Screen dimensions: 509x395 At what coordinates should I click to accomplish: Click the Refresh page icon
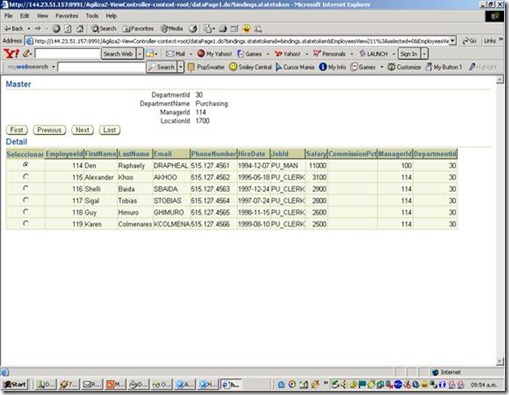(68, 29)
